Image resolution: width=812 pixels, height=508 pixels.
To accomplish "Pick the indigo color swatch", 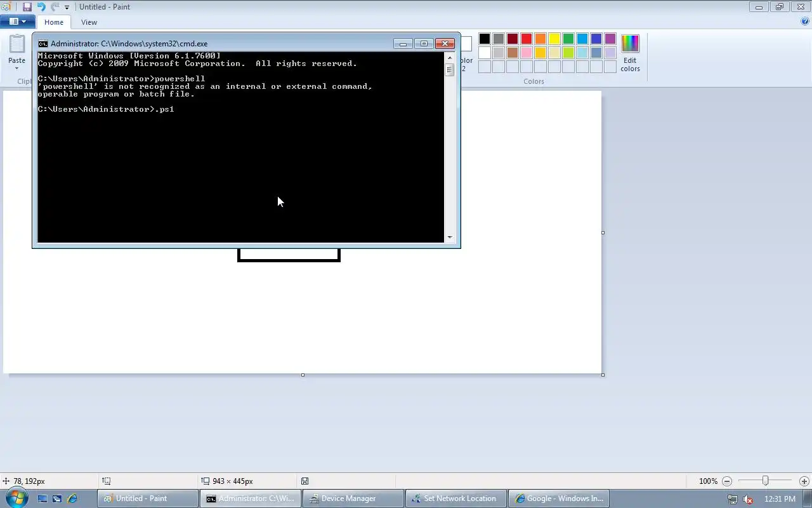I will 596,39.
